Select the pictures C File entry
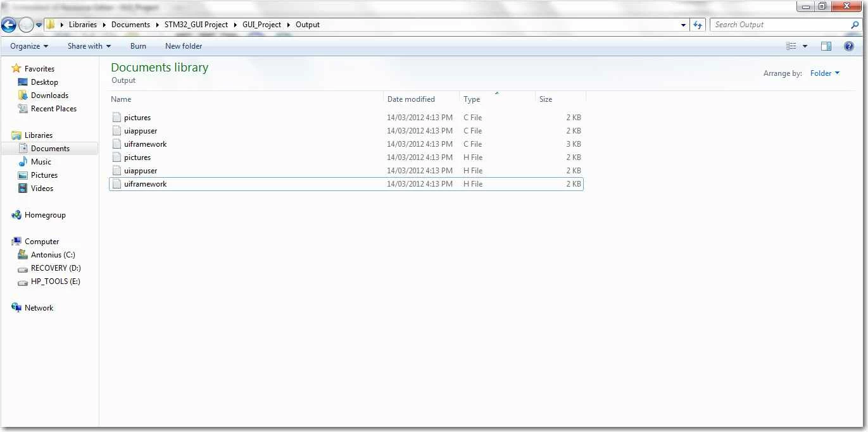This screenshot has height=432, width=868. tap(346, 118)
